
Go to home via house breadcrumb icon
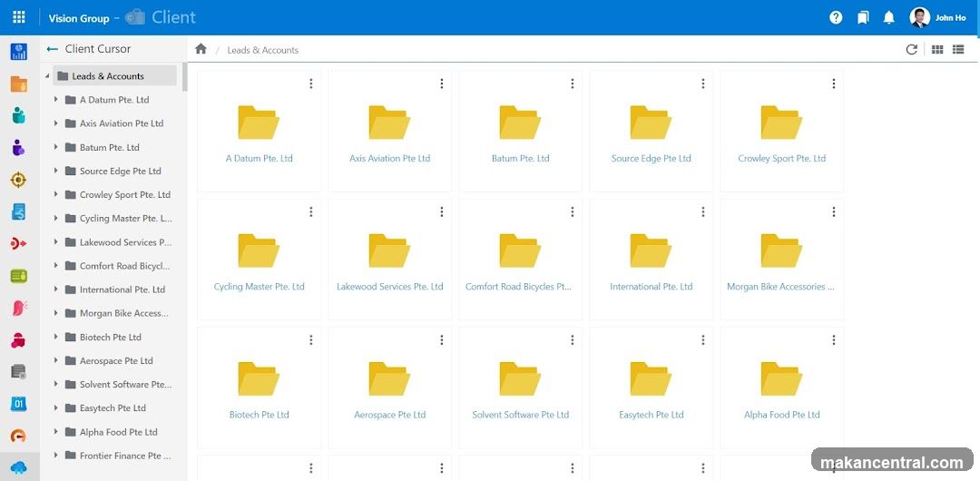(x=201, y=49)
